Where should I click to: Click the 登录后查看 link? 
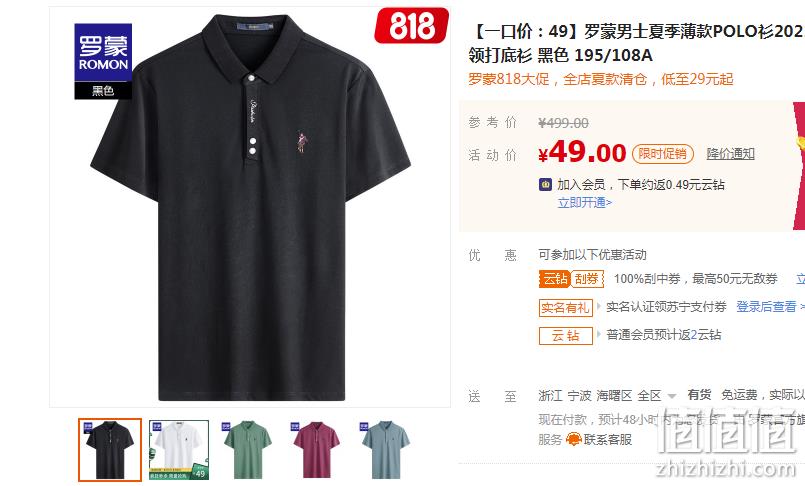click(766, 307)
